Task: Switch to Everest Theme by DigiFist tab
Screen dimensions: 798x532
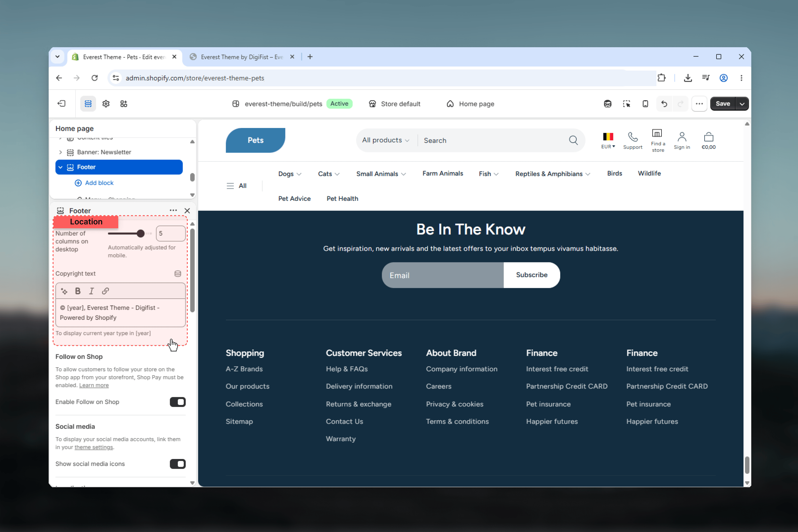Action: (242, 57)
